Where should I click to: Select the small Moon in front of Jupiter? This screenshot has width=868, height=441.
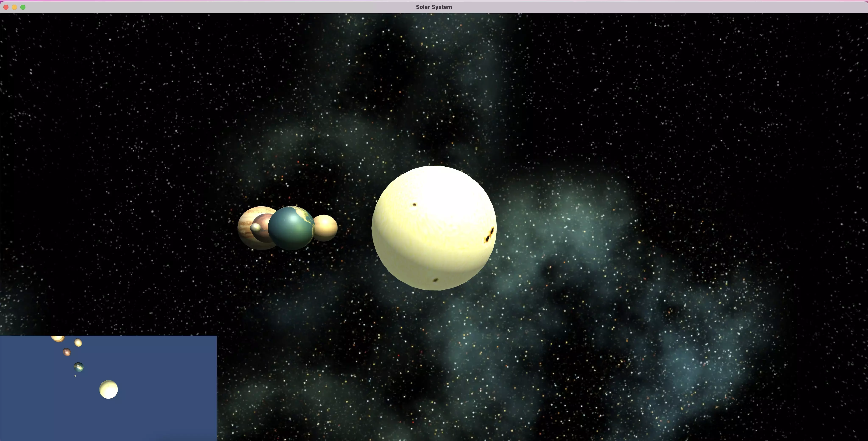click(x=256, y=228)
